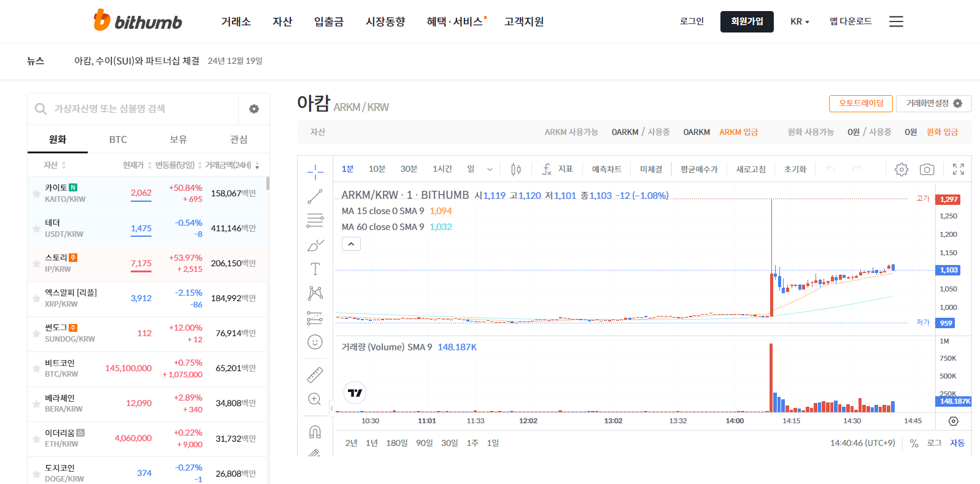Image resolution: width=980 pixels, height=484 pixels.
Task: Open the emoji icons tool
Action: tap(315, 342)
